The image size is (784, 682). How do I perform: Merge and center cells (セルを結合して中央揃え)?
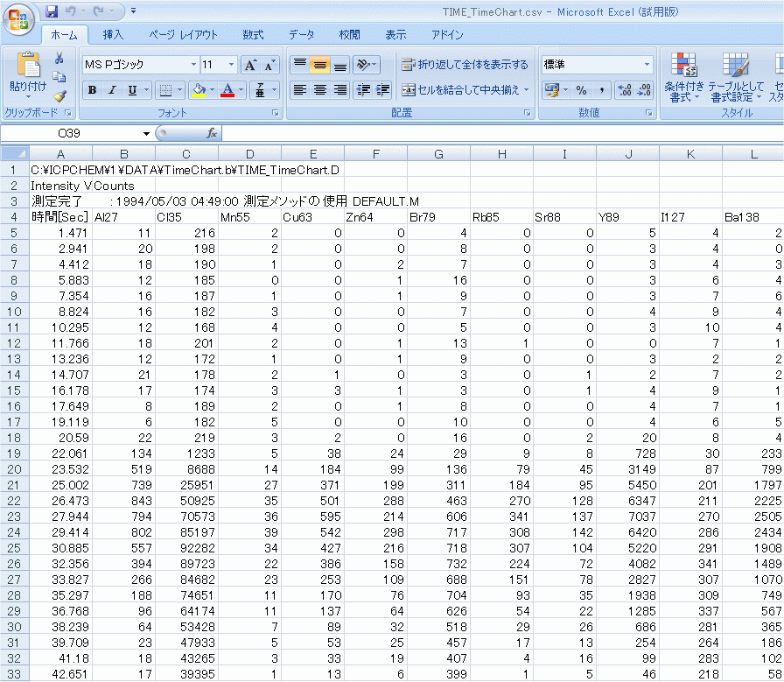[x=460, y=90]
